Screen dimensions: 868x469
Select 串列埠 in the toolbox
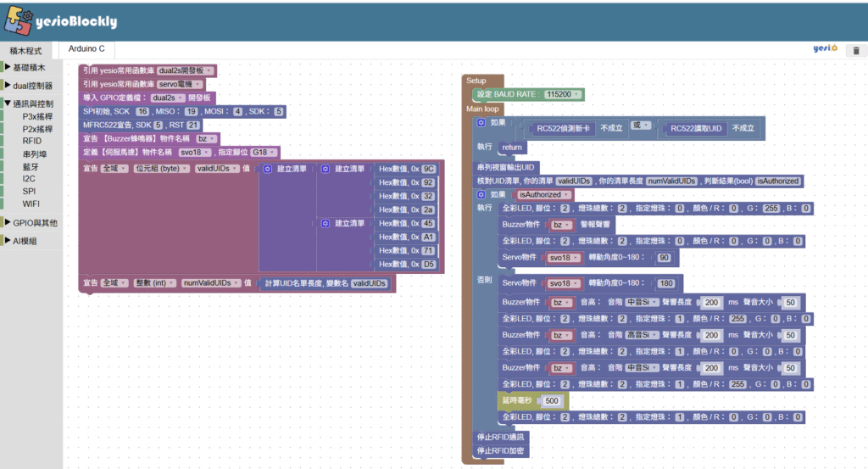pyautogui.click(x=34, y=154)
